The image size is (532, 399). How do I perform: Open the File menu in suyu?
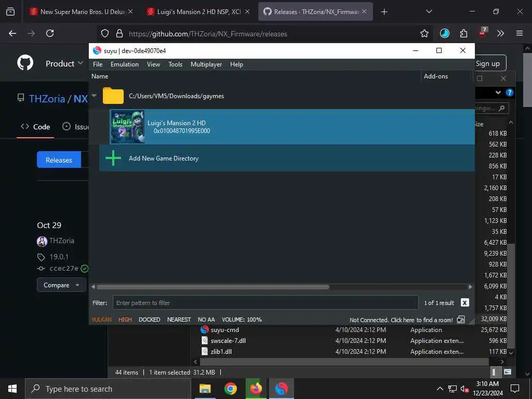click(x=97, y=64)
